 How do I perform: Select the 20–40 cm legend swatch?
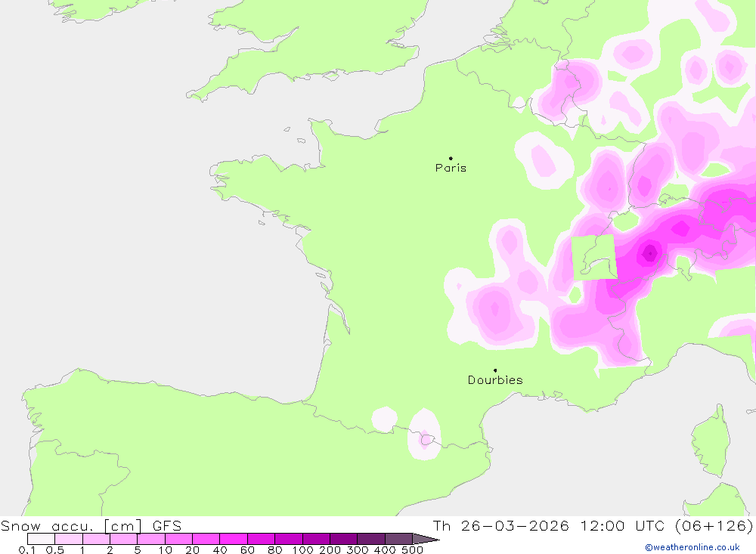coord(206,539)
